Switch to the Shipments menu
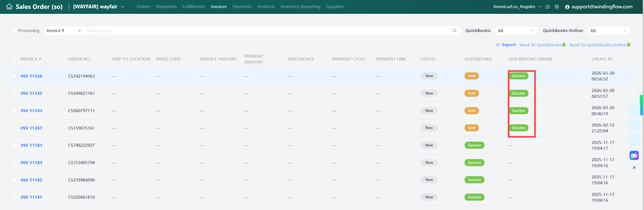The image size is (644, 210). 166,7
